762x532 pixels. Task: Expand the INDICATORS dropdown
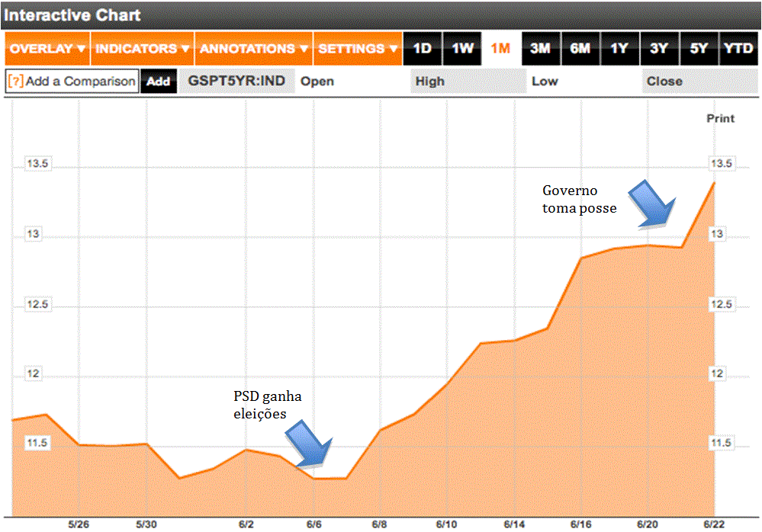point(142,49)
